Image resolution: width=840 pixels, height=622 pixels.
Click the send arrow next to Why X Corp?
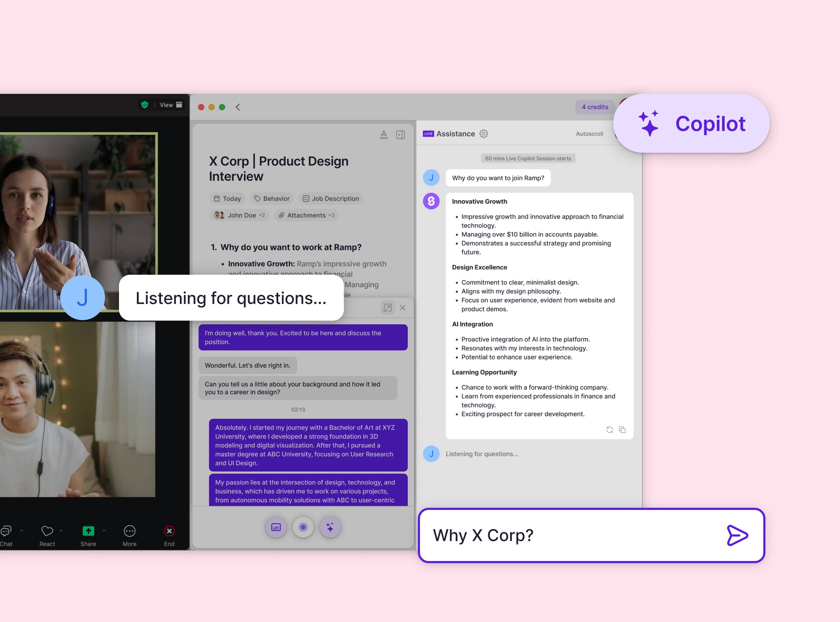[x=737, y=535]
